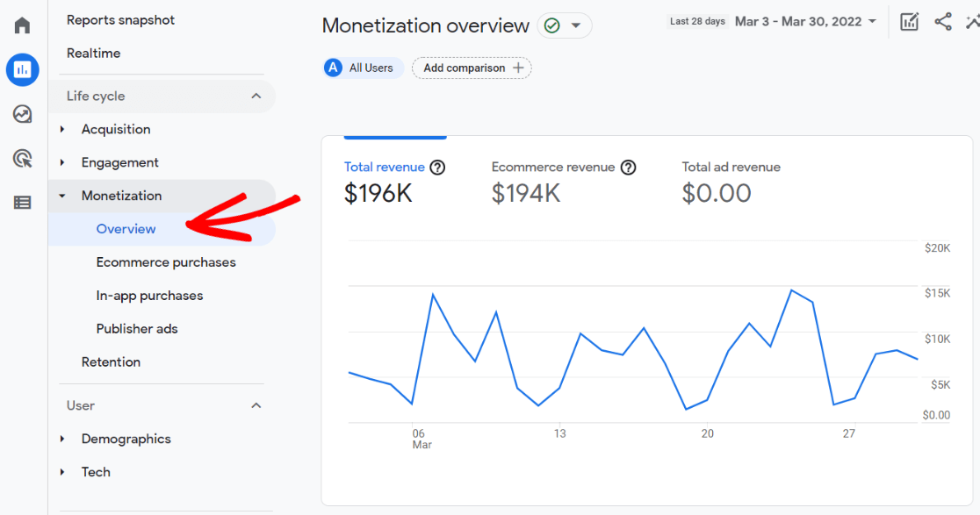Open the Mar 3 - Mar 30 date picker
980x515 pixels.
click(803, 21)
